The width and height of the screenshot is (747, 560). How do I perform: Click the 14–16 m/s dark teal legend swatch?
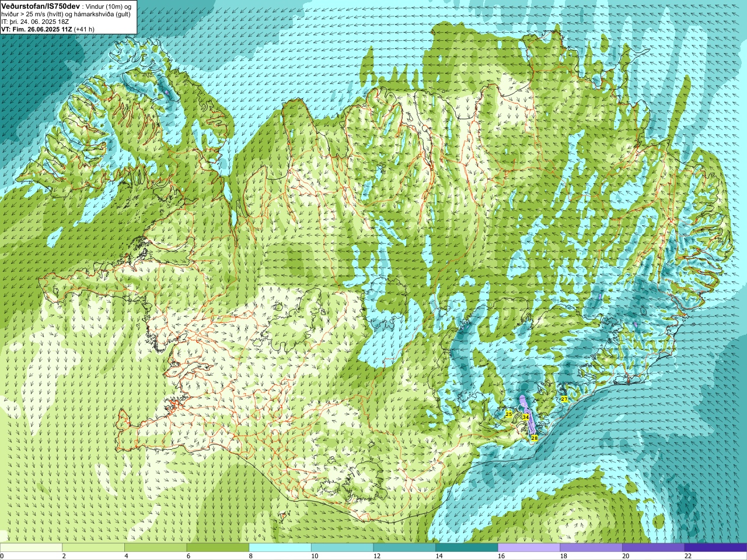[x=467, y=548]
